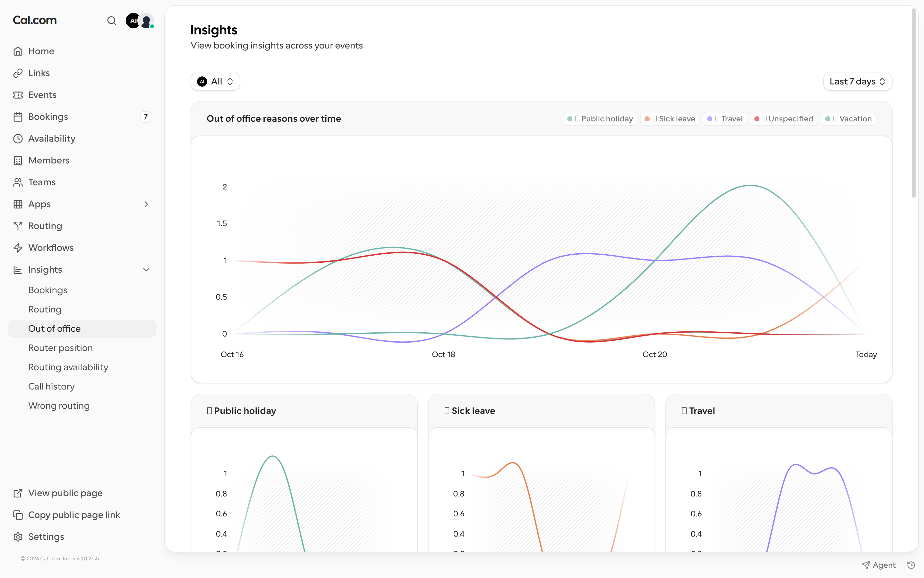Click the Copy public page link icon
Viewport: 924px width, 578px height.
pos(18,515)
